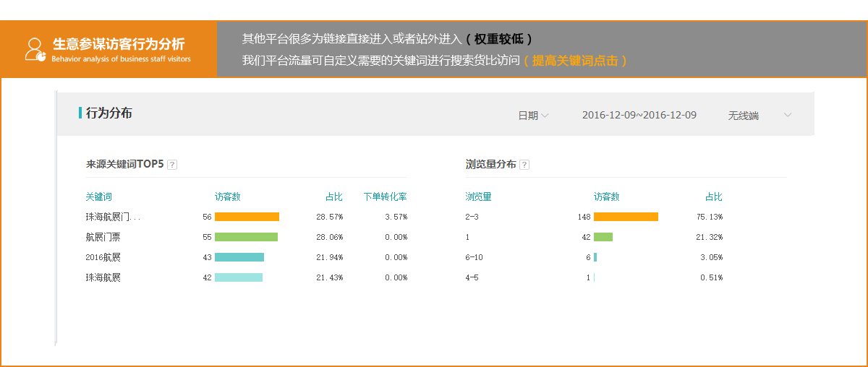This screenshot has width=868, height=367.
Task: Select keyword row 珠海航展门..
Action: [x=113, y=217]
